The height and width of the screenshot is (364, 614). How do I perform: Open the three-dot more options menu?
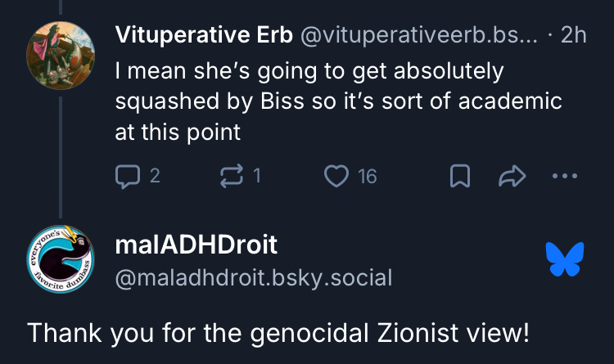point(565,175)
